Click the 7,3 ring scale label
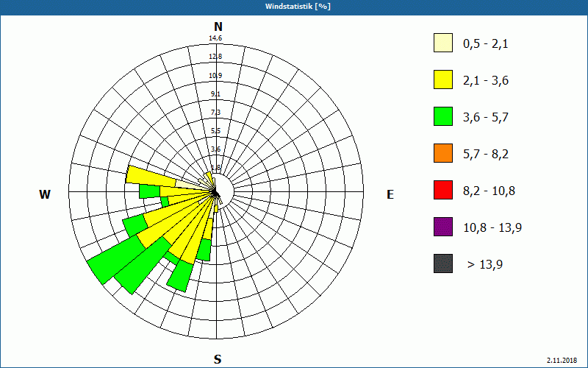Screen dimensions: 588x368 (x=215, y=113)
